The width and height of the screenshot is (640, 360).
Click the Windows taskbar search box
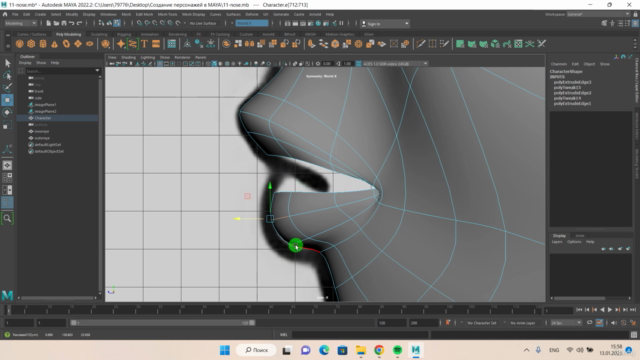[256, 350]
